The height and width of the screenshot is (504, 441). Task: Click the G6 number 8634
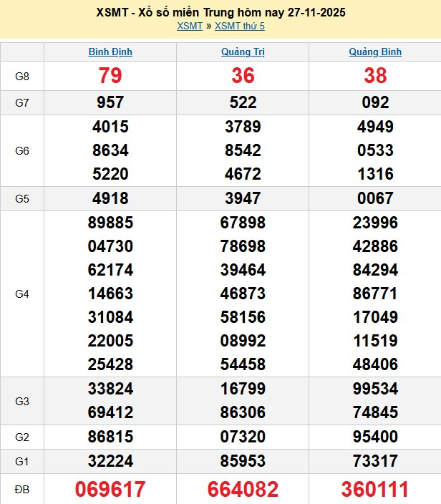coord(110,150)
